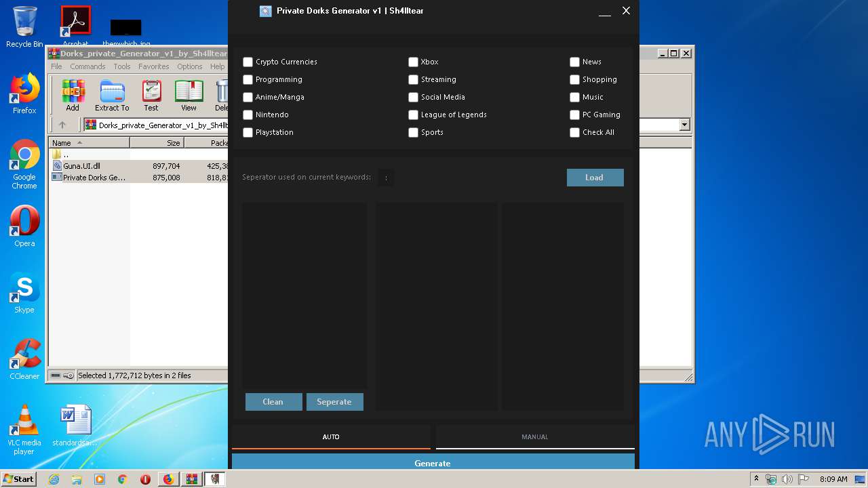
Task: Click the separator character input field
Action: click(386, 178)
